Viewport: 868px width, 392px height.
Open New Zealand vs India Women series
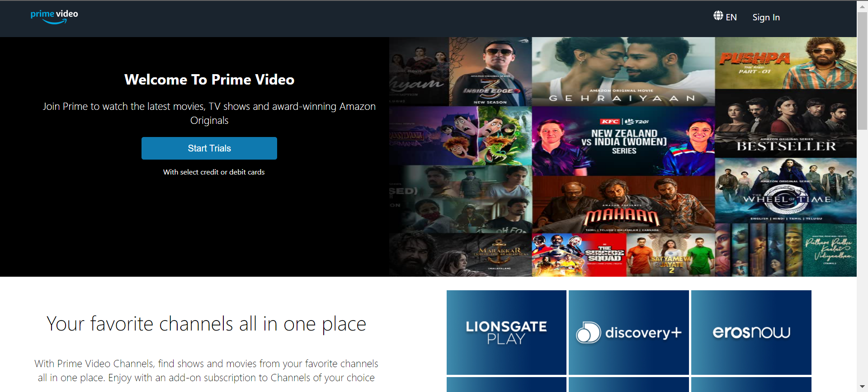pyautogui.click(x=623, y=141)
